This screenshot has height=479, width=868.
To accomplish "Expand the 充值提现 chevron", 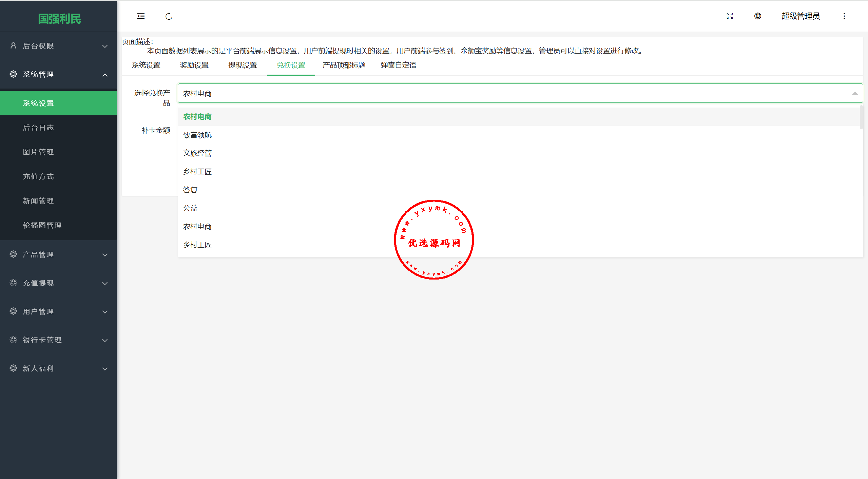I will pos(105,283).
